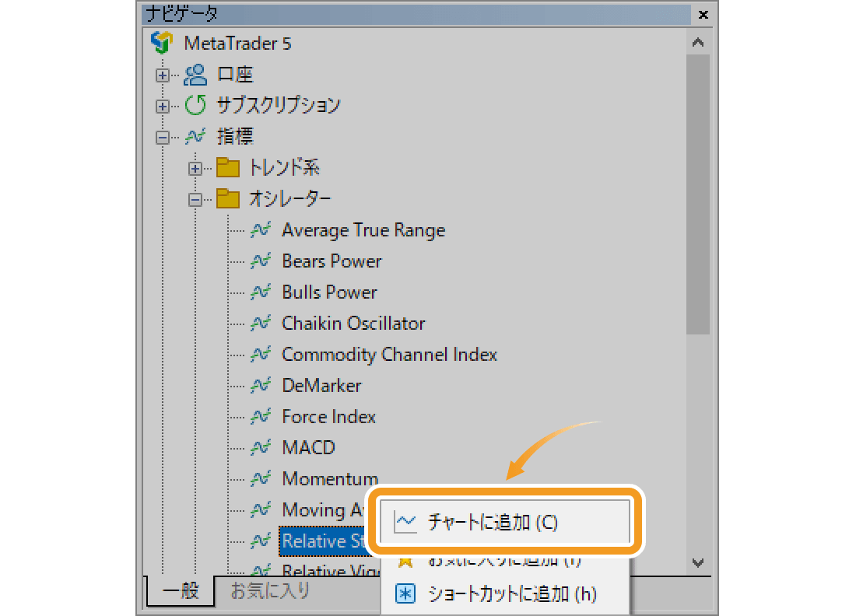856x616 pixels.
Task: Select the MetaTrader 5 root item
Action: [x=237, y=43]
